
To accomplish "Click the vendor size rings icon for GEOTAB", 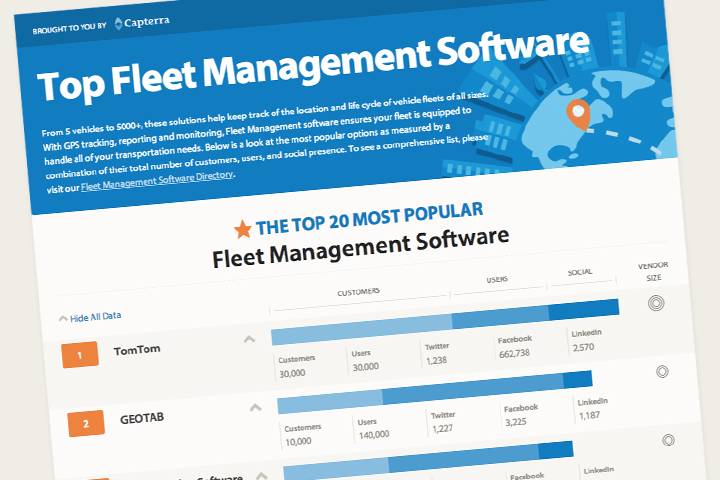I will pos(662,372).
